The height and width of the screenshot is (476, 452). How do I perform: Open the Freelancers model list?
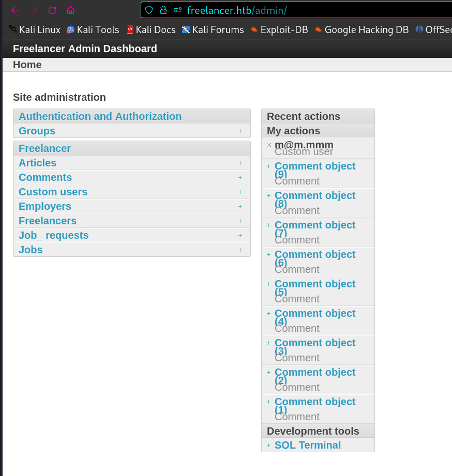click(48, 221)
